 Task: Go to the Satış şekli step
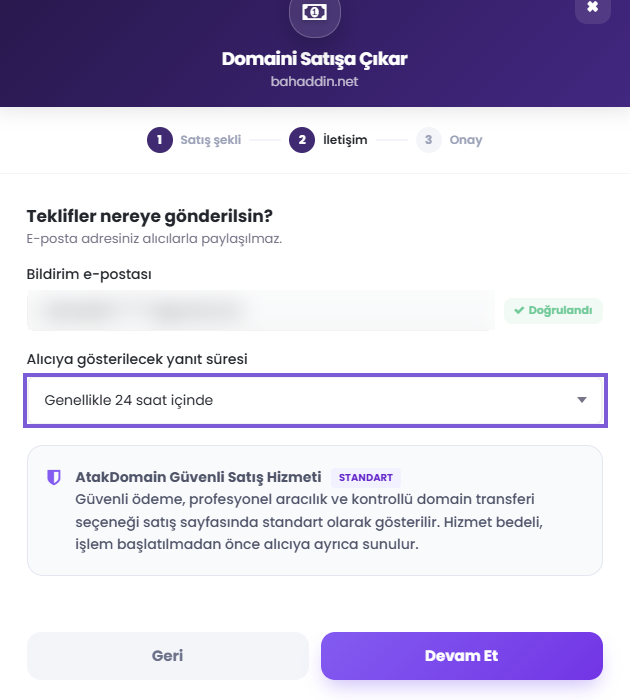(x=210, y=140)
